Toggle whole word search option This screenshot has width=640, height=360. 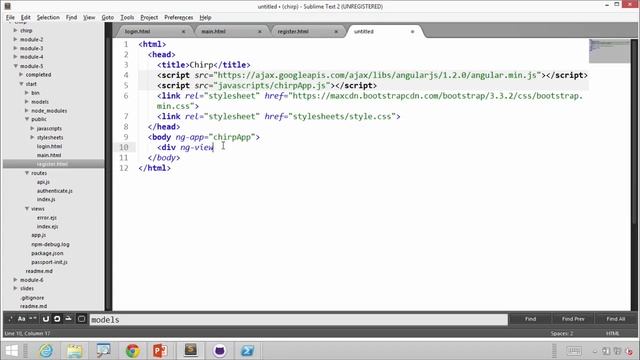click(x=33, y=319)
